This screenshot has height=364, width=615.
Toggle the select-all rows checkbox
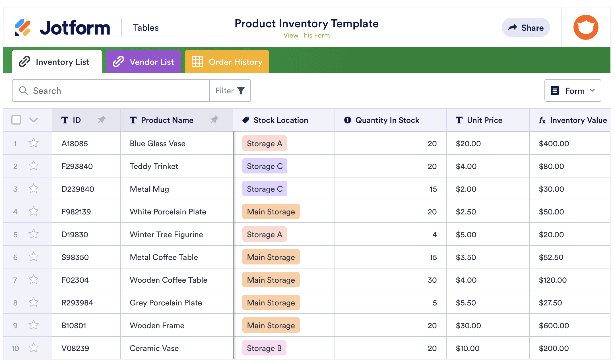pos(16,120)
